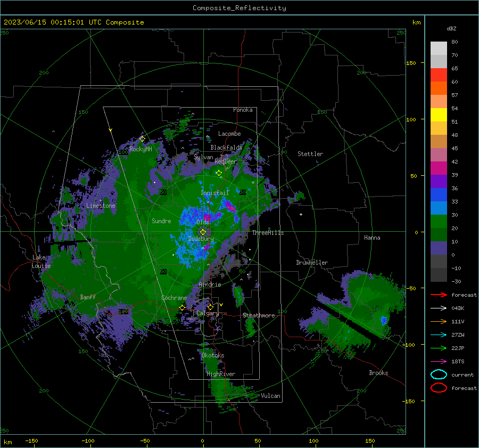Click the Airdrie town label
The height and width of the screenshot is (448, 479).
click(x=210, y=284)
